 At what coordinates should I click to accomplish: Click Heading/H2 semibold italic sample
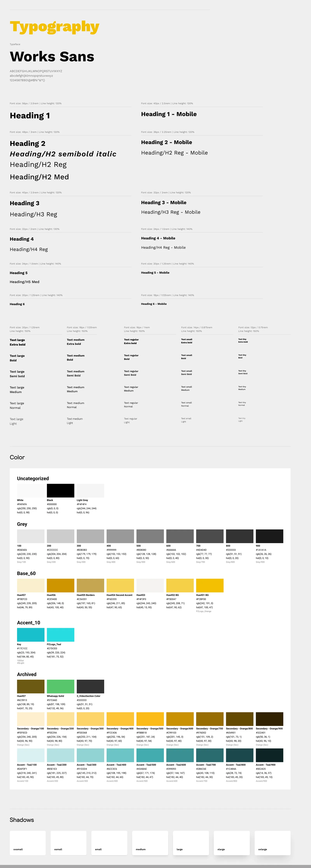coord(63,154)
